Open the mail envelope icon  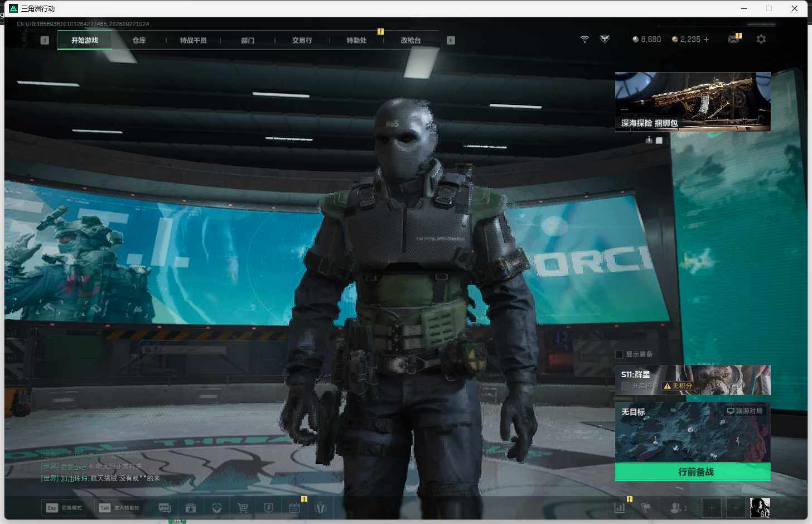pos(733,39)
